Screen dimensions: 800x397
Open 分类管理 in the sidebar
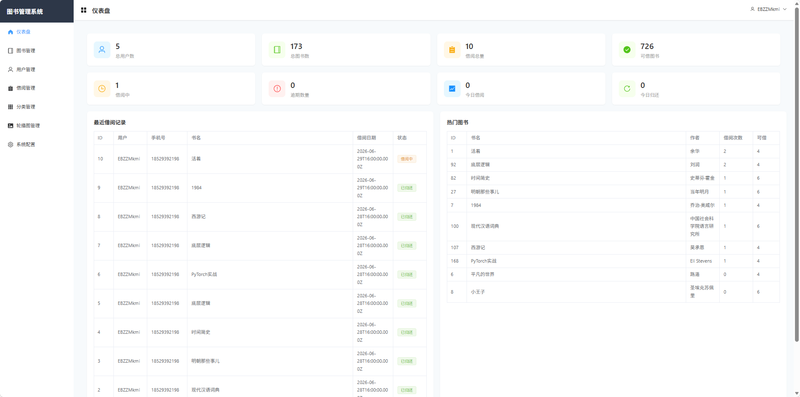(37, 107)
